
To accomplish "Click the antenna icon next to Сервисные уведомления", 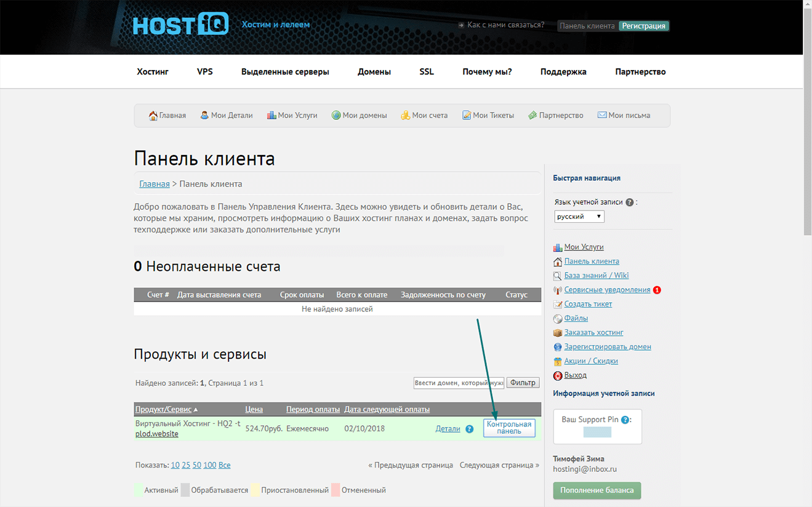I will pos(558,290).
